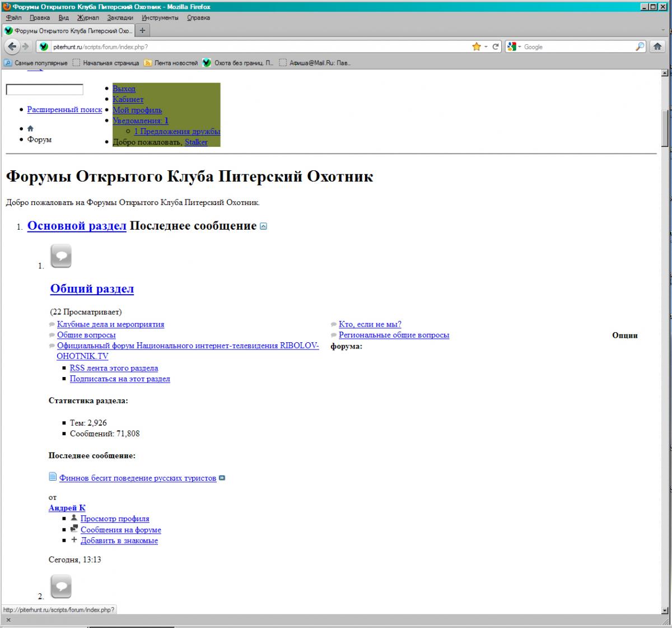Viewport: 672px width, 628px height.
Task: Click the vertical scrollbar down arrow
Action: click(x=665, y=610)
